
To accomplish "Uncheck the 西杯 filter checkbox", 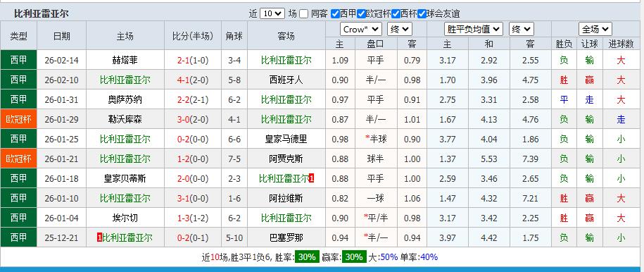I will [396, 14].
